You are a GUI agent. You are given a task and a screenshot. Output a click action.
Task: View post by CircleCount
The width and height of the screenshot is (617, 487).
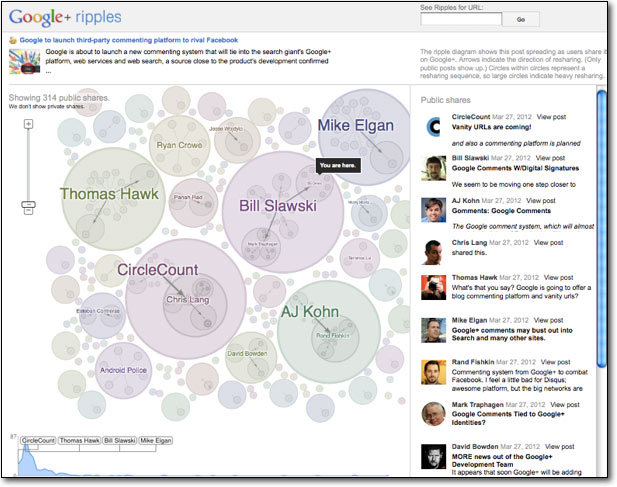(551, 117)
